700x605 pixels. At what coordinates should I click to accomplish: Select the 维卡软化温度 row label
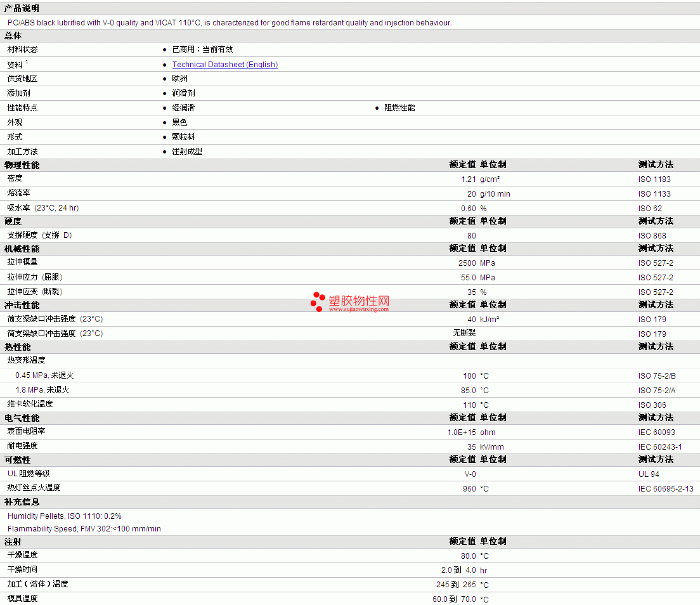click(x=30, y=404)
